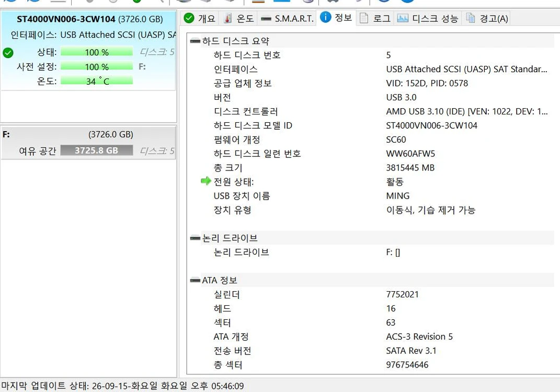Click the 디스크: 5 label beside the 여유 공간 bar
This screenshot has width=560, height=392.
[x=157, y=151]
